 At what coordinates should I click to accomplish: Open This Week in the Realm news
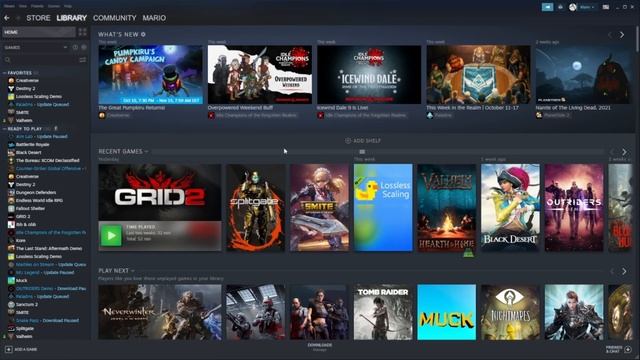[478, 74]
